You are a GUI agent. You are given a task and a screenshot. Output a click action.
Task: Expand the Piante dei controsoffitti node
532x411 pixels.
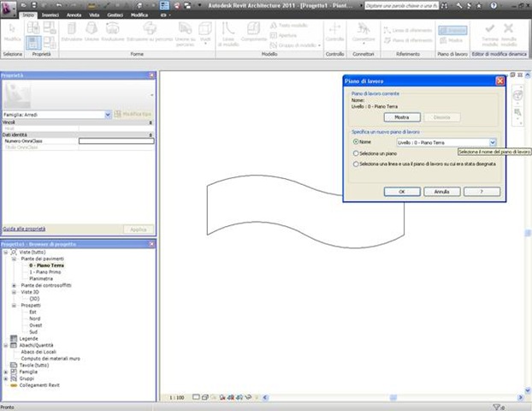click(x=14, y=284)
